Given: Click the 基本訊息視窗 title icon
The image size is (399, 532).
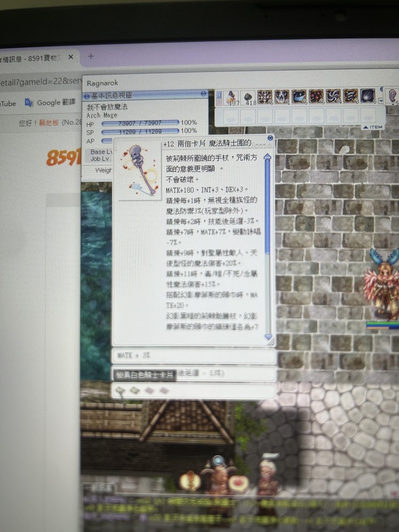Looking at the screenshot, I should click(87, 97).
